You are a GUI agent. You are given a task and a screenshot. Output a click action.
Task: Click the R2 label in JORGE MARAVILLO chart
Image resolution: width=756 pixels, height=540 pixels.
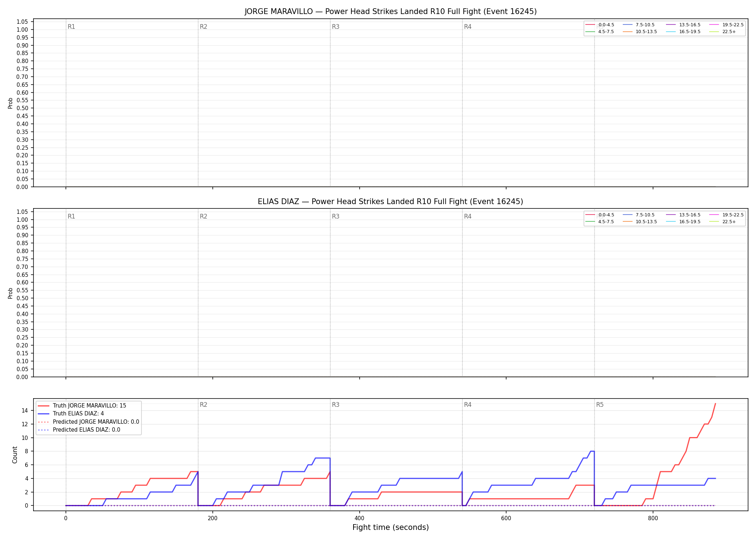203,27
